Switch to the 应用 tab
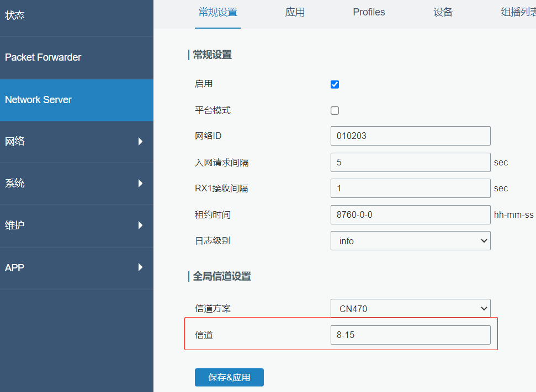Viewport: 536px width, 392px height. (x=295, y=12)
